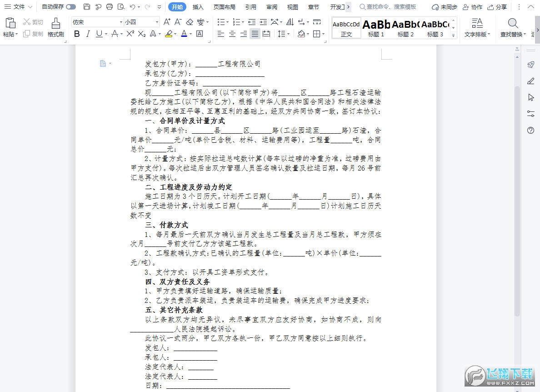
Task: Click the 分享 share button
Action: (497, 7)
